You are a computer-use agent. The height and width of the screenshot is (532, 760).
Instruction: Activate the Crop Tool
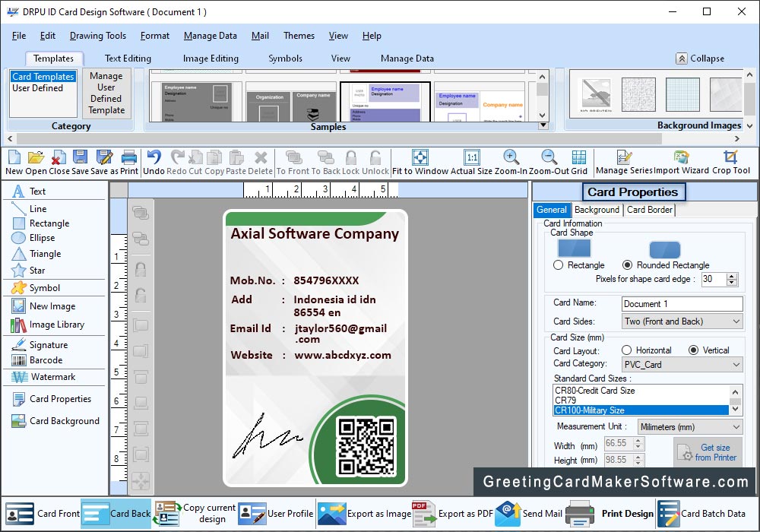(731, 163)
